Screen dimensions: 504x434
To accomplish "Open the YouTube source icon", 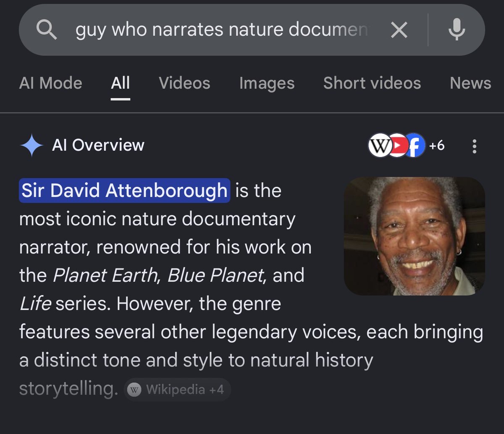I will click(398, 146).
